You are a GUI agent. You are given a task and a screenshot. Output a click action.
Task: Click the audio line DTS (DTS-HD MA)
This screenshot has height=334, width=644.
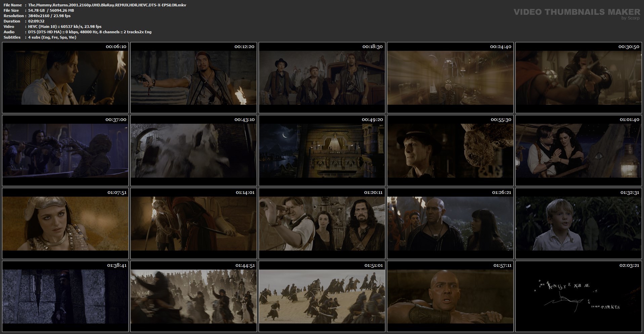tap(90, 32)
